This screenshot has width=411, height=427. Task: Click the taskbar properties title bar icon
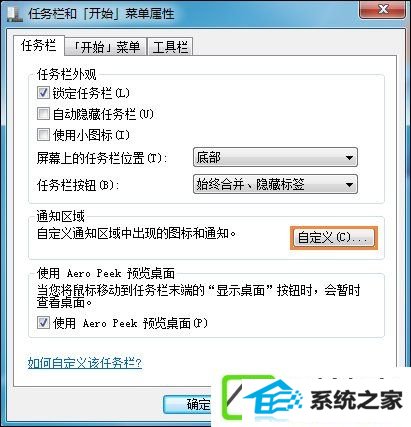15,14
